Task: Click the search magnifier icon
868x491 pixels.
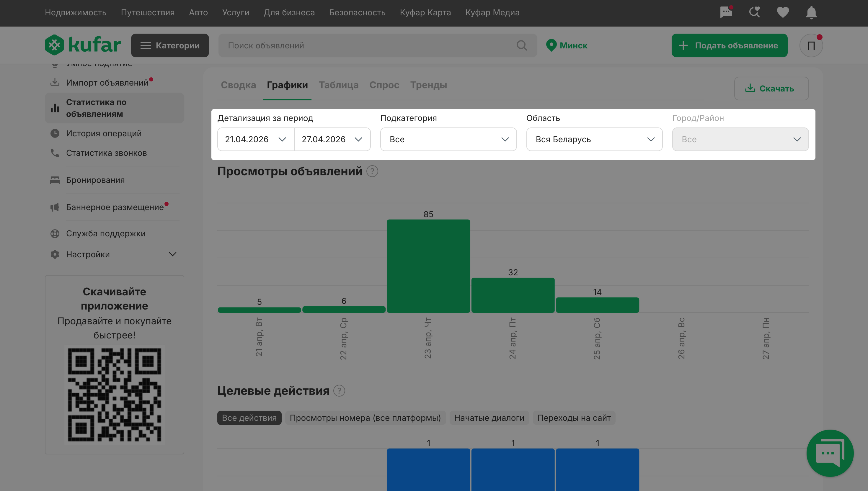Action: point(522,45)
